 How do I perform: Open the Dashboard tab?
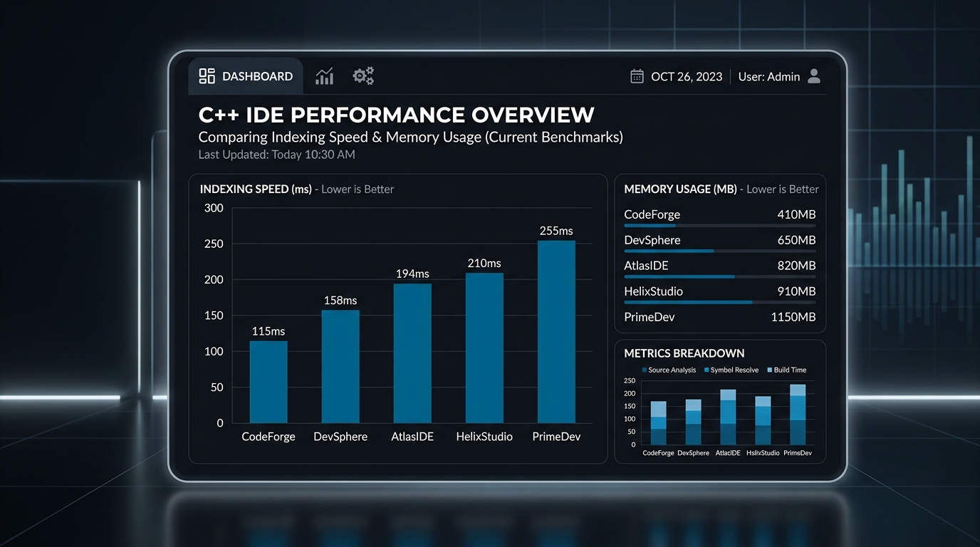point(246,76)
